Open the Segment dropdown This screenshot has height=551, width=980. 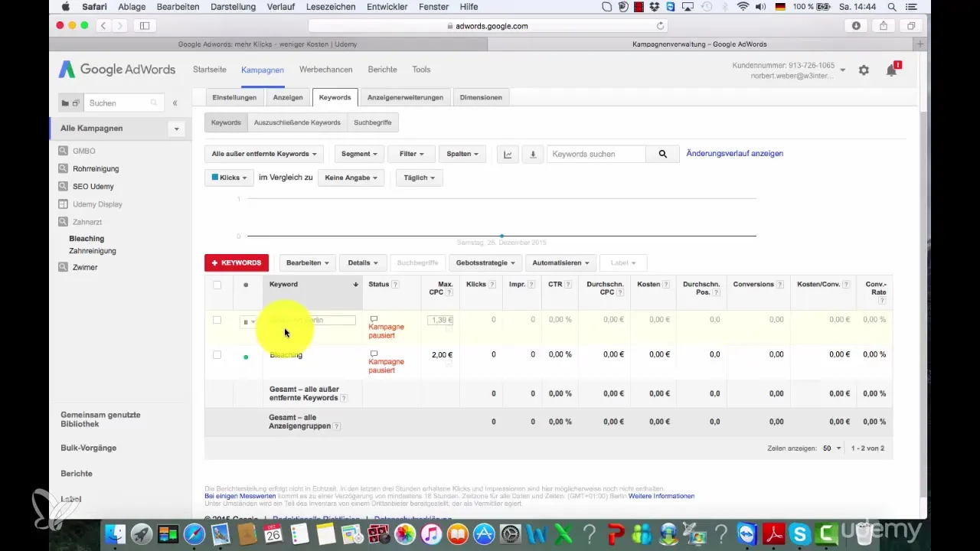[358, 154]
